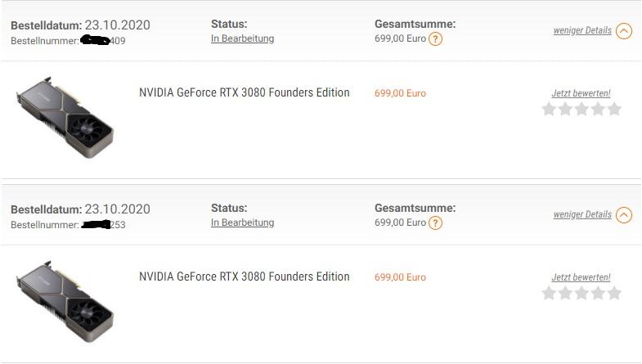This screenshot has height=364, width=642.
Task: Open second RTX 3080 product thumbnail
Action: pos(65,301)
